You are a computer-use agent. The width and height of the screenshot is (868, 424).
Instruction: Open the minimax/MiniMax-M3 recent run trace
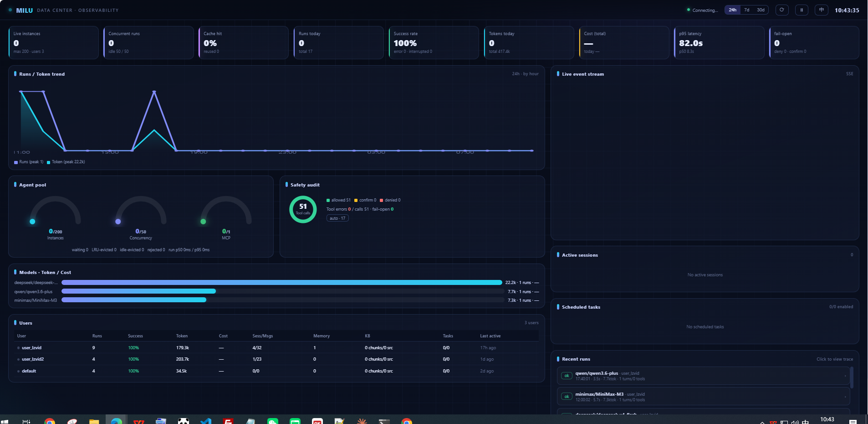[x=703, y=397]
